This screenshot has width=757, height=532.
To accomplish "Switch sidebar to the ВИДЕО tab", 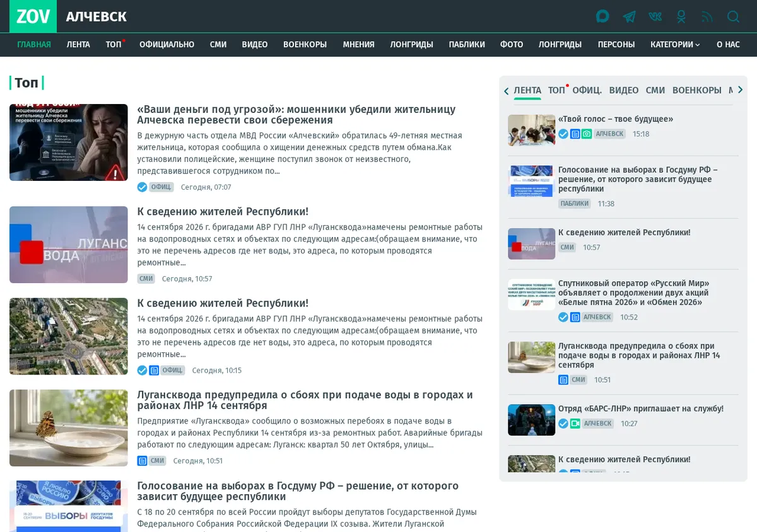I will [x=624, y=90].
